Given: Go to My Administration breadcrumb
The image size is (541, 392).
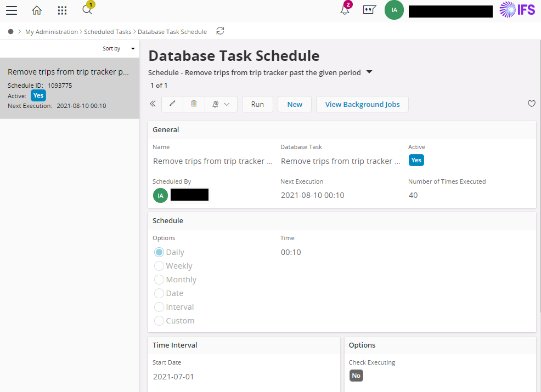Looking at the screenshot, I should click(x=52, y=32).
